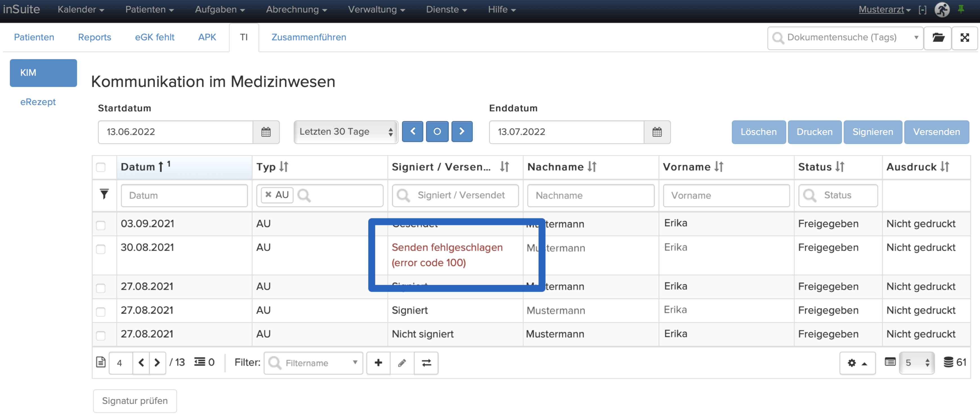Select the 30.08.2021 row checkbox
Screen dimensions: 980x418
point(101,249)
